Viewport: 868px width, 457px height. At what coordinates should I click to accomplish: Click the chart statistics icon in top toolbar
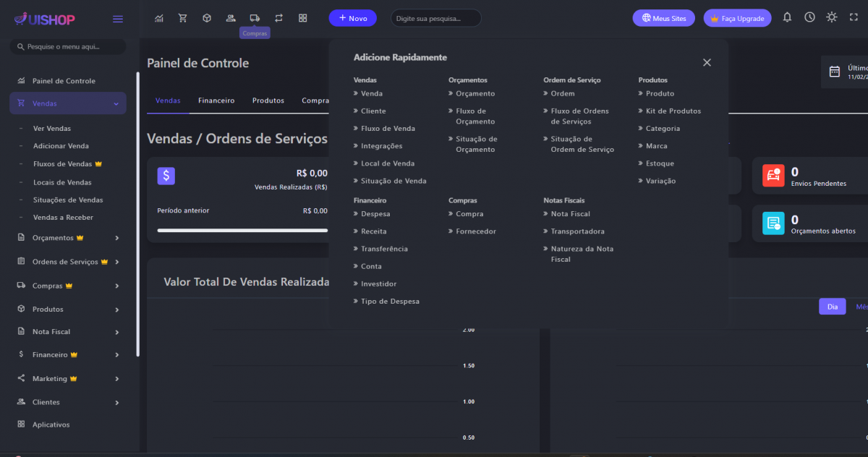pyautogui.click(x=159, y=18)
